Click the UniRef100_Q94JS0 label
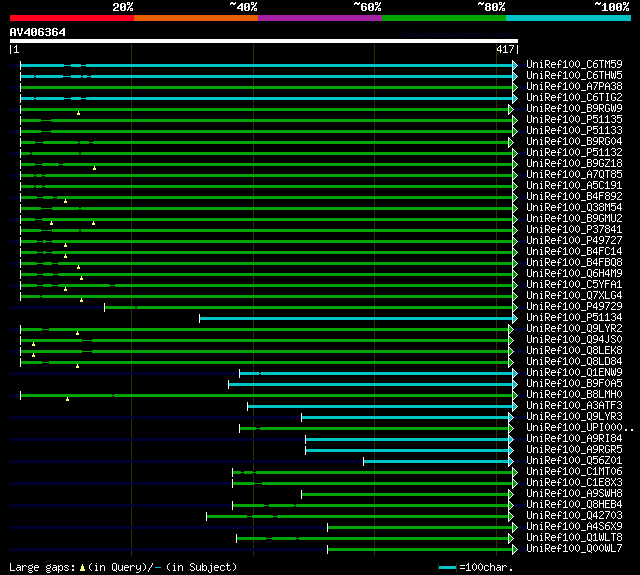The width and height of the screenshot is (640, 575). (574, 340)
